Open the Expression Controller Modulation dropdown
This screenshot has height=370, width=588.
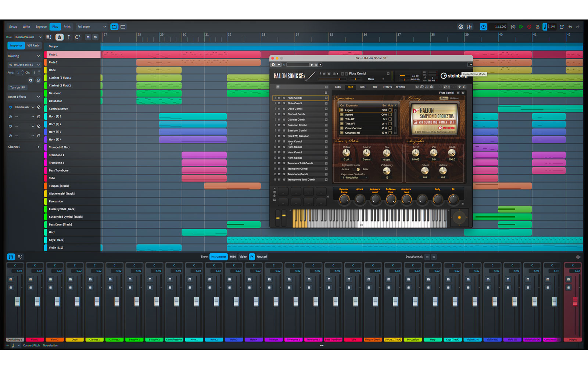pos(354,178)
